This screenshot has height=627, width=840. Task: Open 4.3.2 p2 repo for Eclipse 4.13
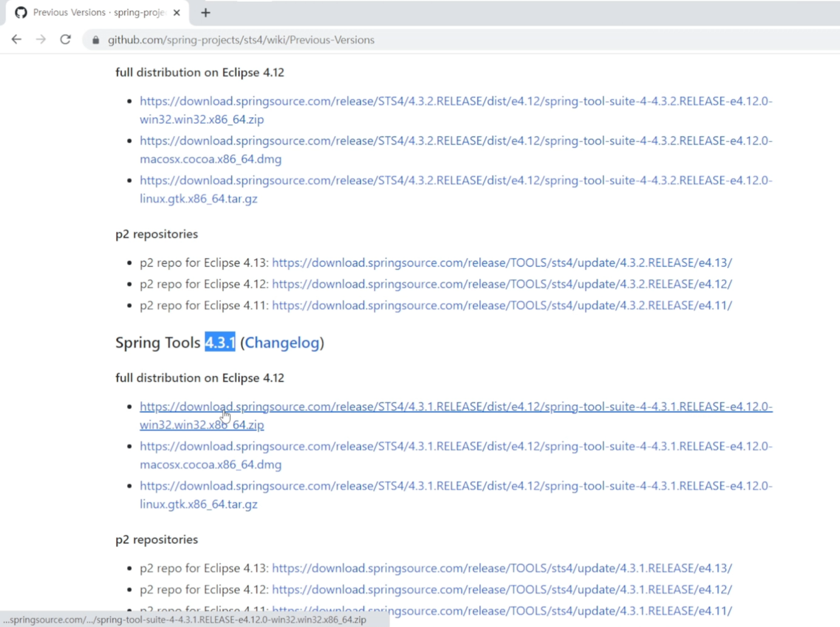pyautogui.click(x=502, y=263)
